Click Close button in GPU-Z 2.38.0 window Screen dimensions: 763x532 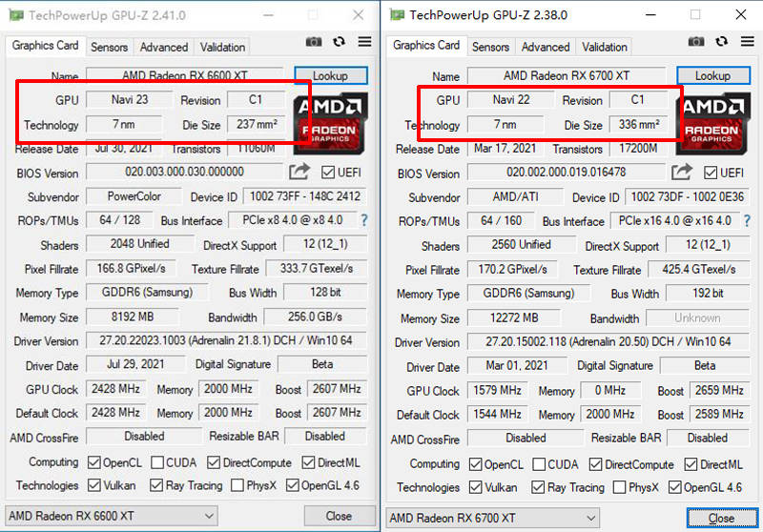coord(722,519)
